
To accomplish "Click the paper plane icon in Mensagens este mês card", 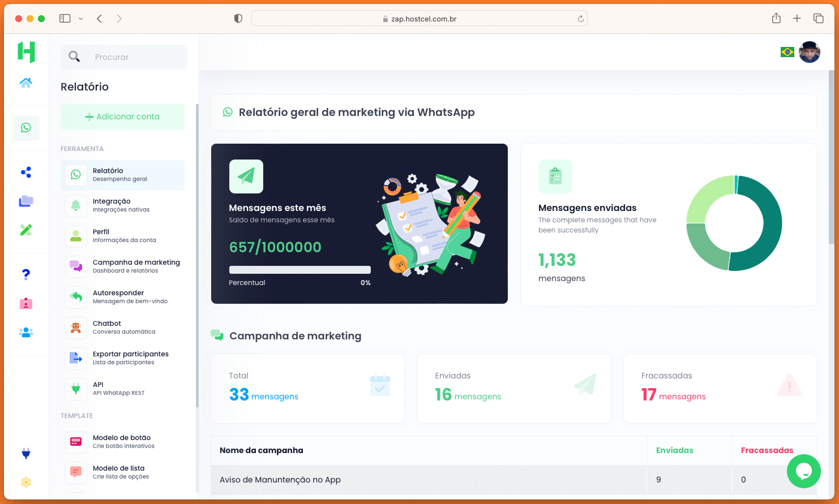I will (x=246, y=176).
